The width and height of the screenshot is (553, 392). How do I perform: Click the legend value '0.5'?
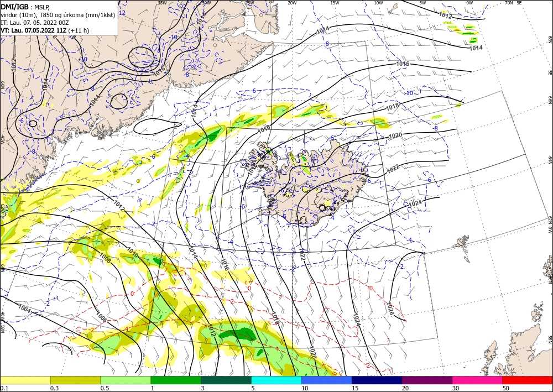point(105,388)
